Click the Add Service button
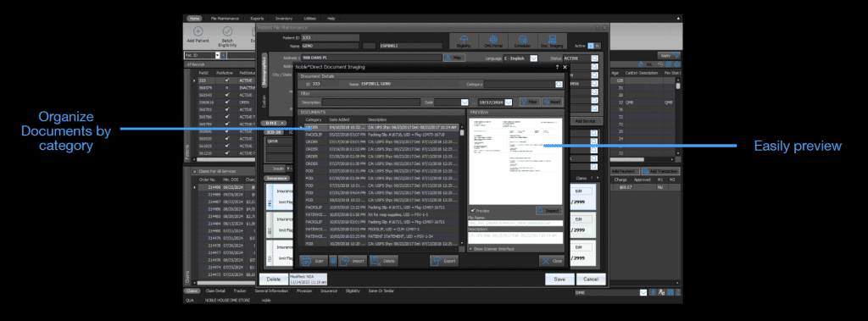The height and width of the screenshot is (321, 868). tap(585, 120)
